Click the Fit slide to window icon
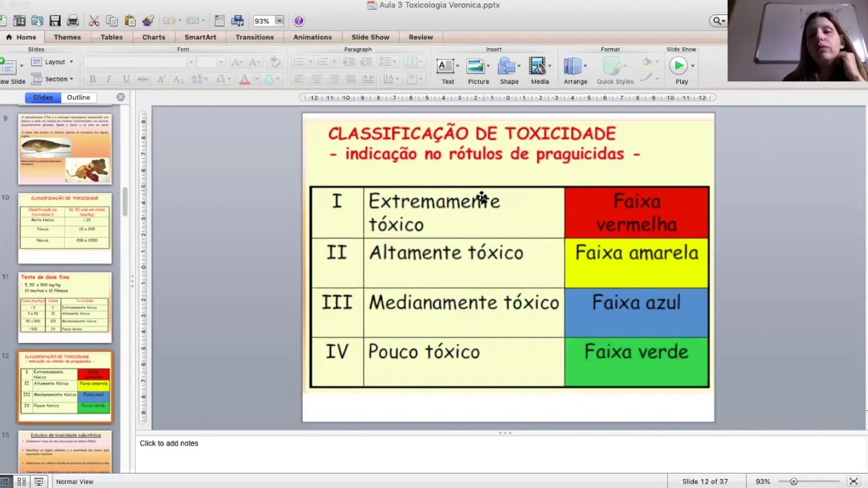Screen dimensions: 868x488 tap(854, 482)
